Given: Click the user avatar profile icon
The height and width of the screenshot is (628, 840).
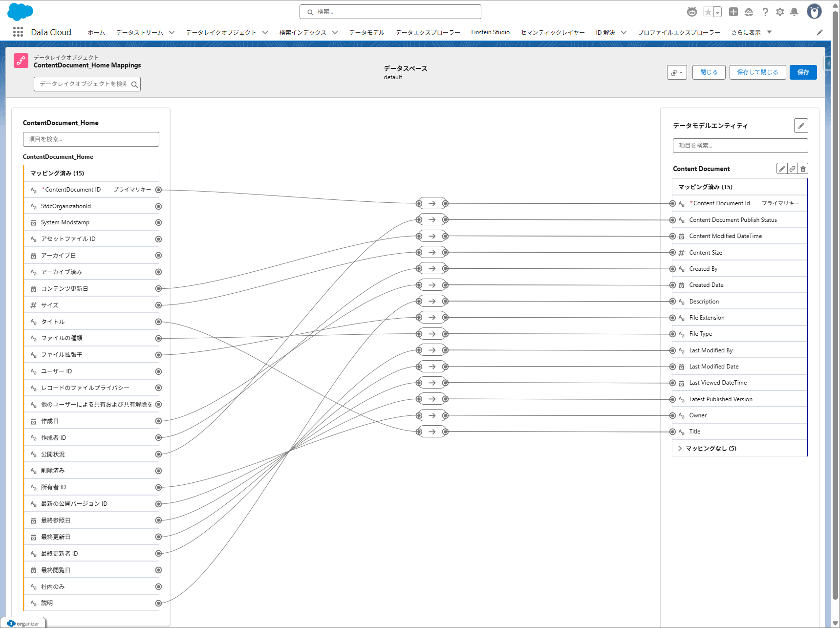Looking at the screenshot, I should (814, 12).
